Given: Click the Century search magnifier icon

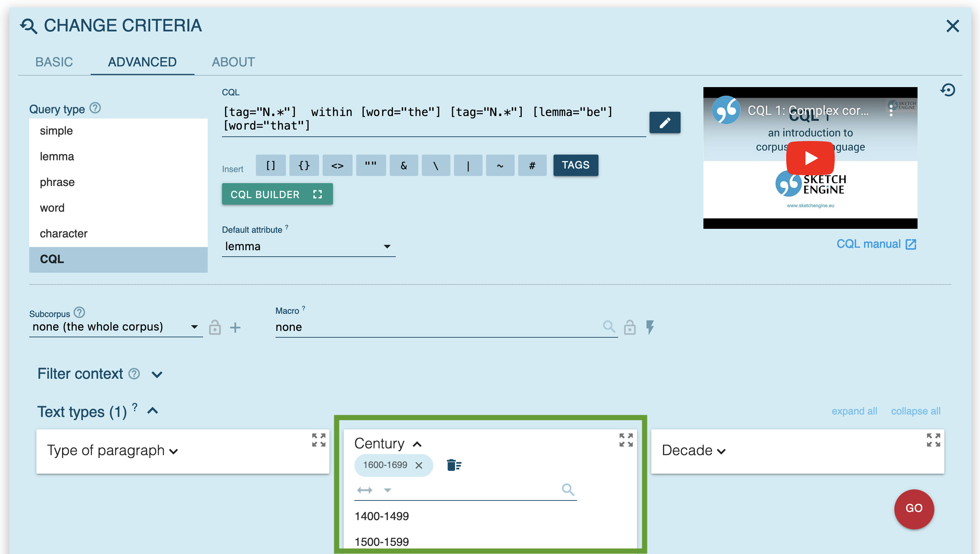Looking at the screenshot, I should (567, 489).
